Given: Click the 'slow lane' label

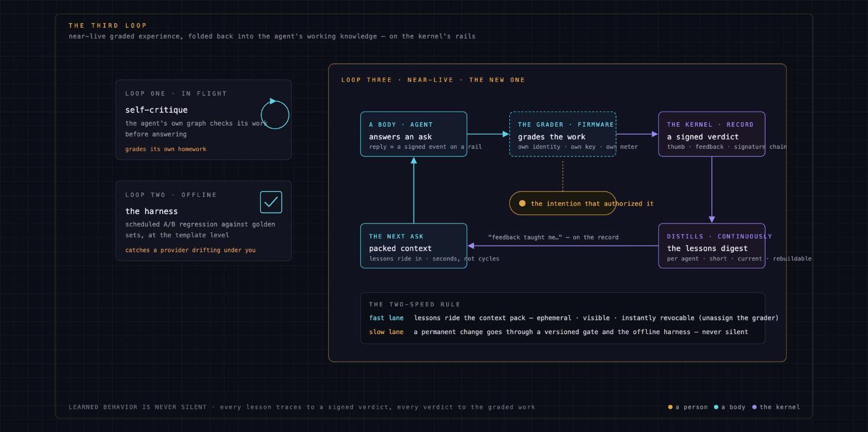Looking at the screenshot, I should 386,332.
